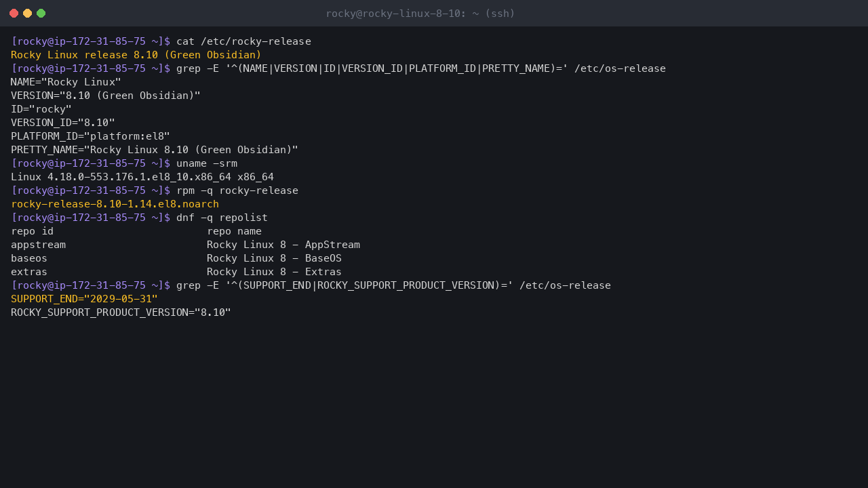Click the grep NAME|VERSION os-release command

pyautogui.click(x=421, y=68)
